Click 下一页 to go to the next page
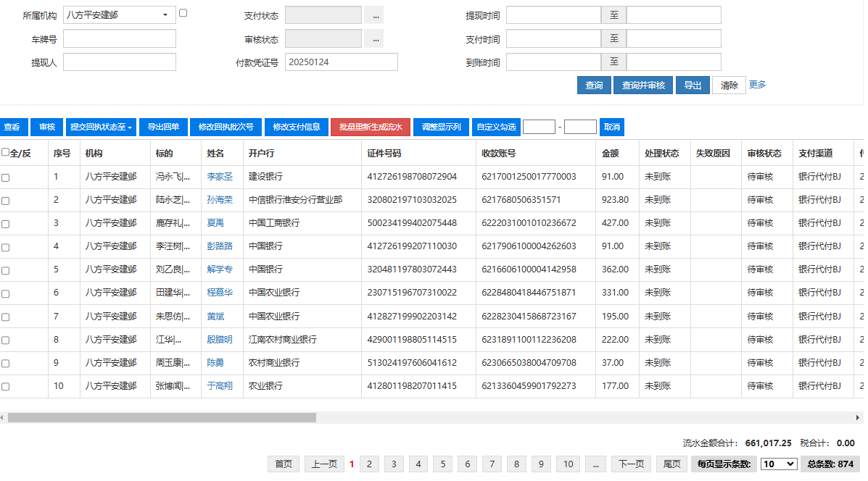The width and height of the screenshot is (868, 481). 631,464
